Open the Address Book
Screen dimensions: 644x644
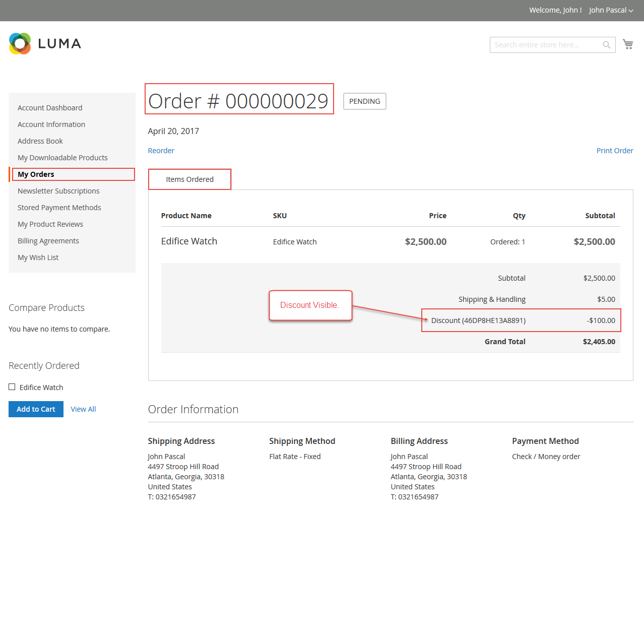(40, 141)
